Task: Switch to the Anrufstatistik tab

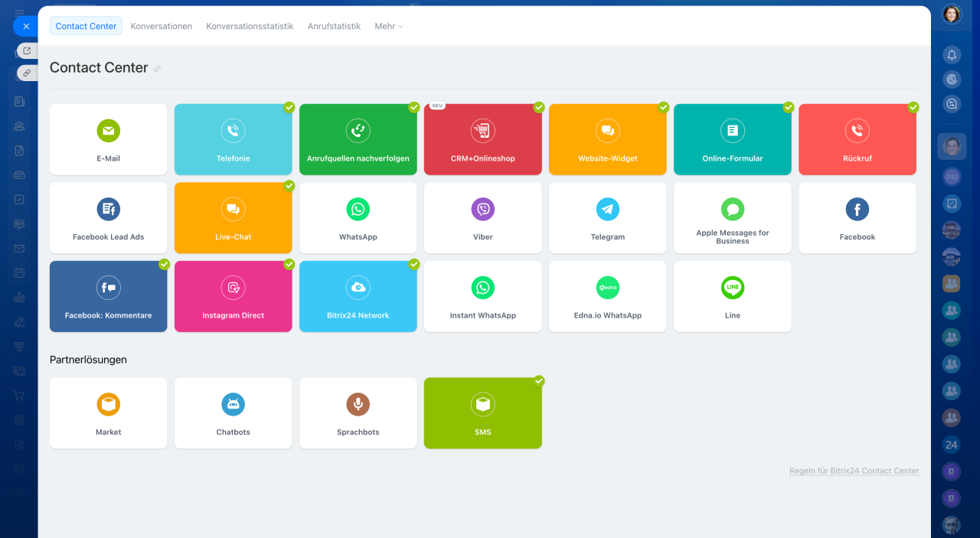Action: 334,26
